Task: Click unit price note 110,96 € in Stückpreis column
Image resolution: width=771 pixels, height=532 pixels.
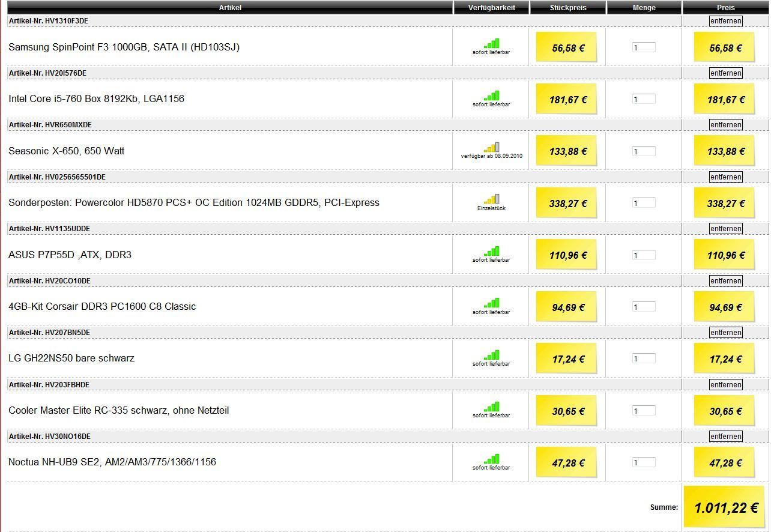Action: pos(567,255)
